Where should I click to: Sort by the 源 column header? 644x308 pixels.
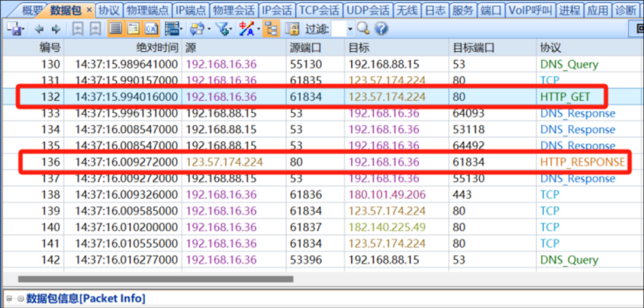pyautogui.click(x=234, y=48)
